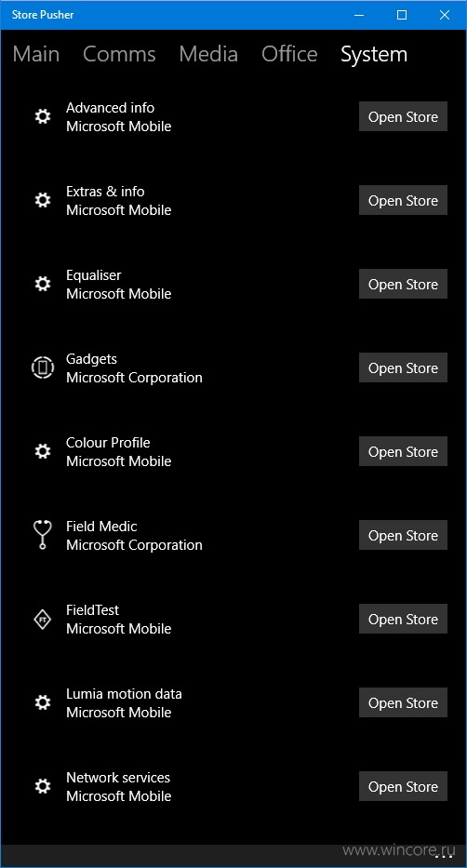Click the Equaliser gear icon

[x=43, y=284]
